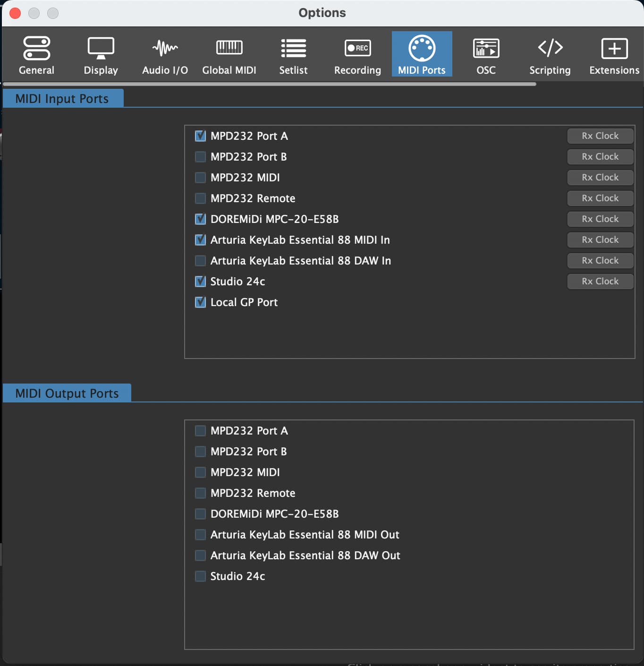Screen dimensions: 644x666
Task: Enable DOREMiDi MPC-20-E58B output
Action: click(200, 514)
